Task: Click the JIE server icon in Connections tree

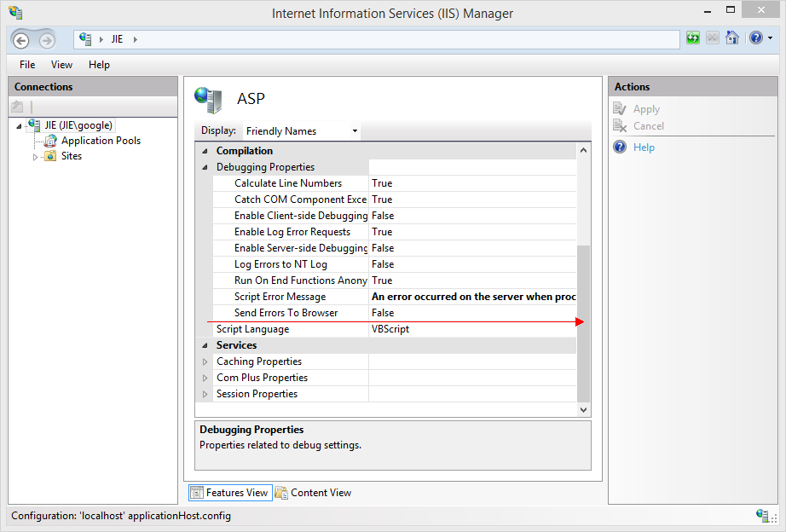Action: pyautogui.click(x=34, y=125)
